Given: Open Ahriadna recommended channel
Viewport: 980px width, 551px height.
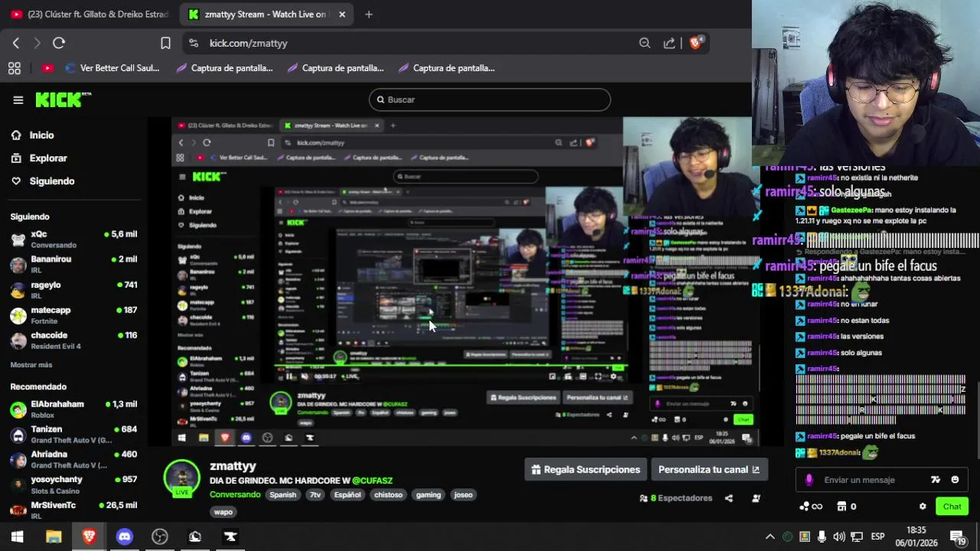Looking at the screenshot, I should click(73, 459).
